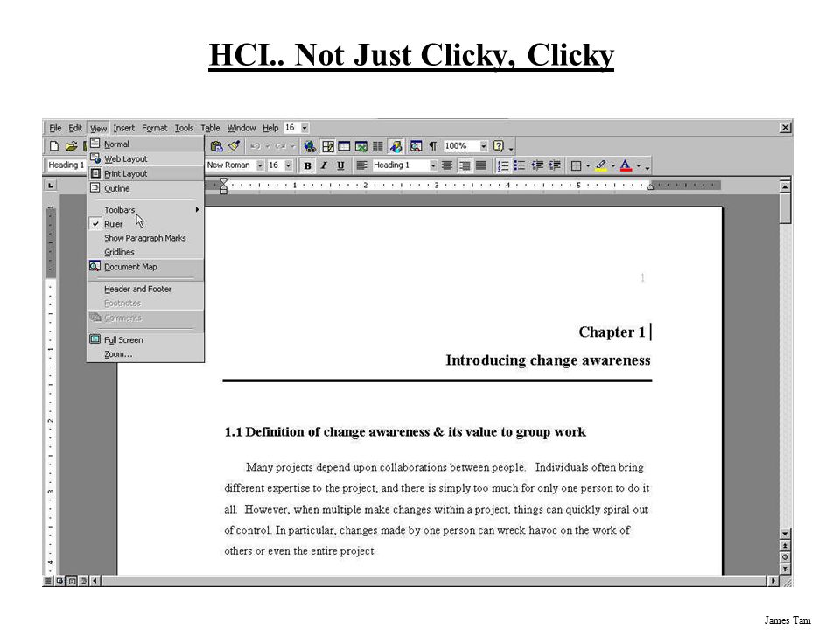840x630 pixels.
Task: Open the font size dropdown beside Help menu
Action: tap(304, 128)
